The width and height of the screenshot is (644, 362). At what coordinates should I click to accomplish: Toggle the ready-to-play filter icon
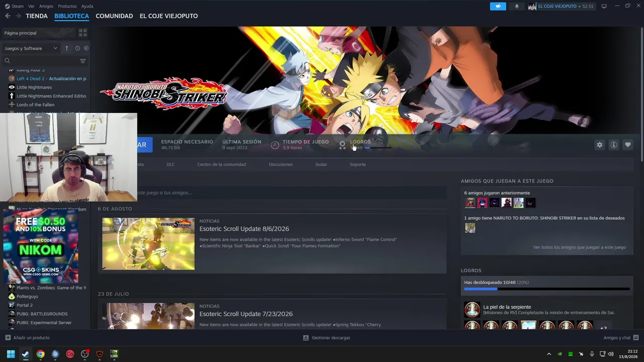pos(86,48)
